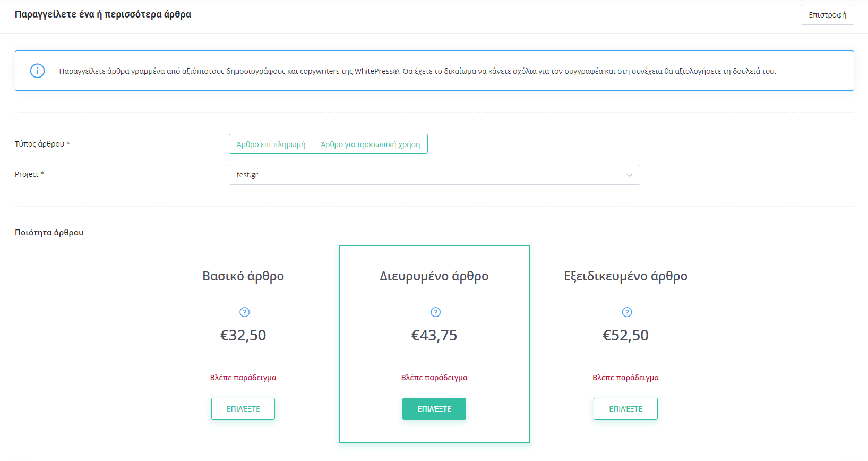Open the help icon under Εξειδικευμένο άρθρο

pyautogui.click(x=627, y=312)
